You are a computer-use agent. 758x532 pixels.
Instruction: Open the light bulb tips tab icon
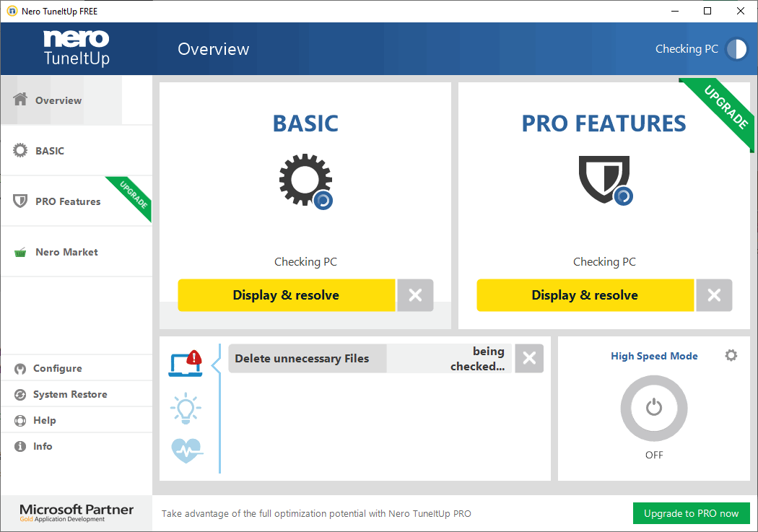click(186, 409)
